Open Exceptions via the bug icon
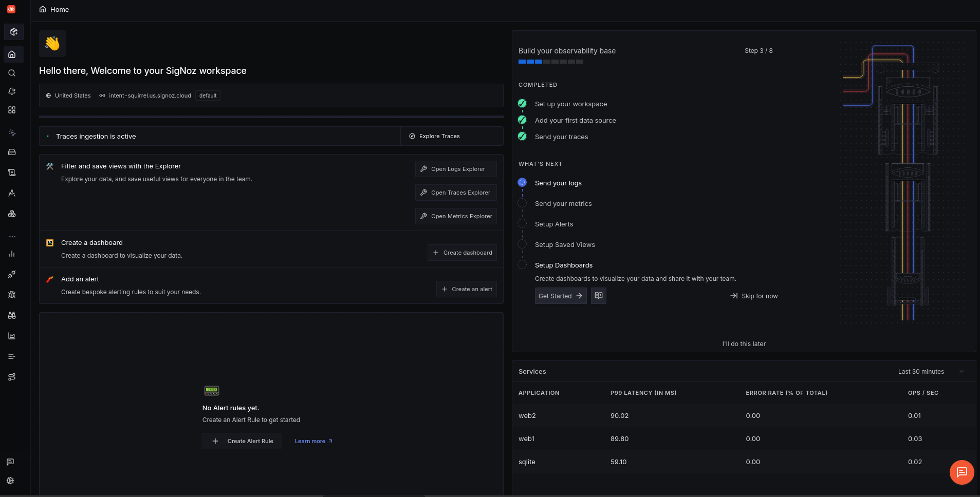Image resolution: width=980 pixels, height=497 pixels. click(11, 294)
